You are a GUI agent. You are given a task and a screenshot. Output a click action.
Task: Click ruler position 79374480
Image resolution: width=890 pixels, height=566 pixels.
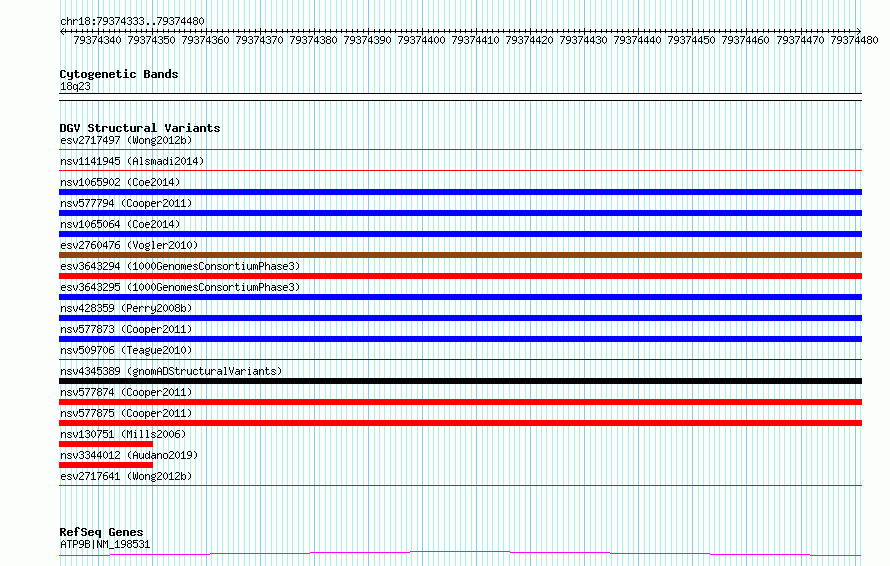[854, 41]
